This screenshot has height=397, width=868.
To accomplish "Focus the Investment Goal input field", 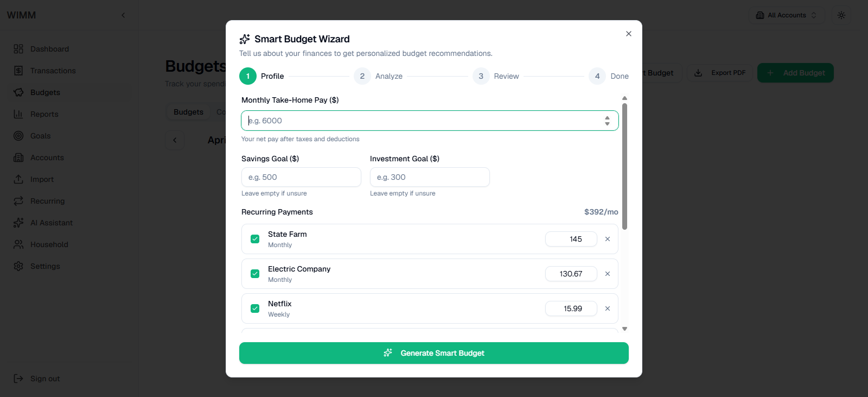I will (430, 177).
